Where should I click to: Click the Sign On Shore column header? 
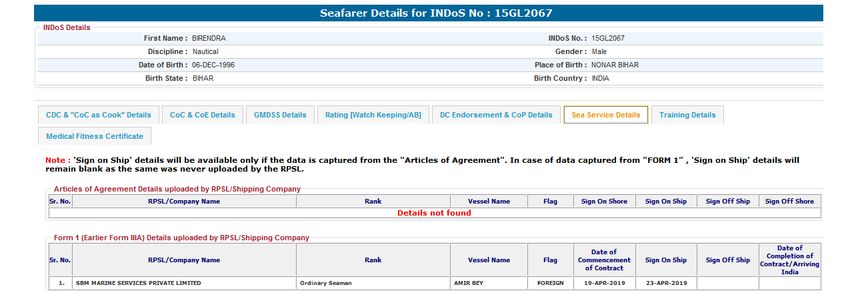tap(604, 201)
